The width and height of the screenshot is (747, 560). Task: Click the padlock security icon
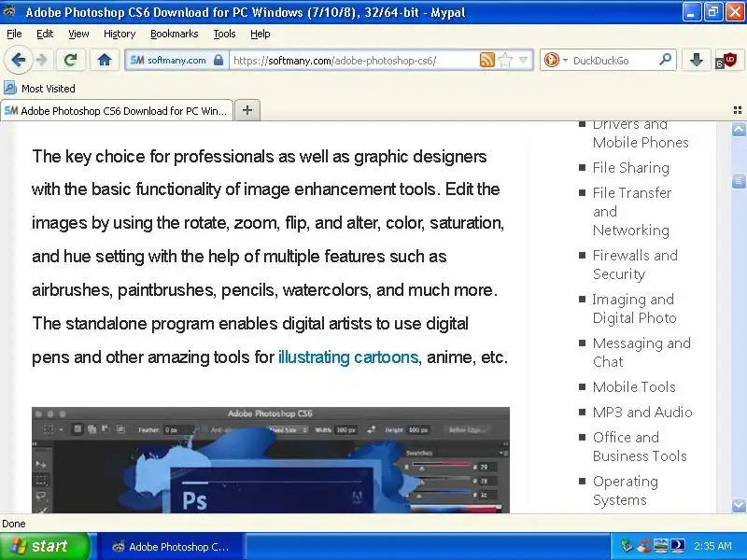pyautogui.click(x=218, y=61)
